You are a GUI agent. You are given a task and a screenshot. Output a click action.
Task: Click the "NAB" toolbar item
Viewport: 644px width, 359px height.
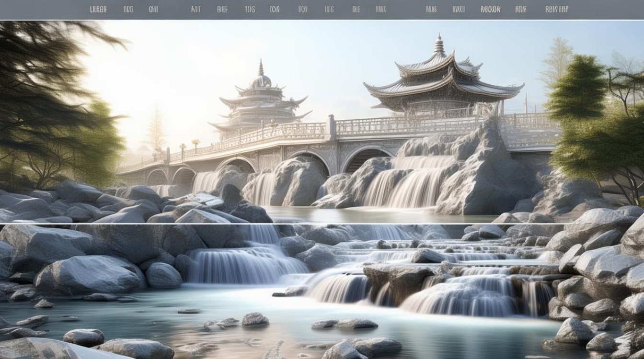431,8
